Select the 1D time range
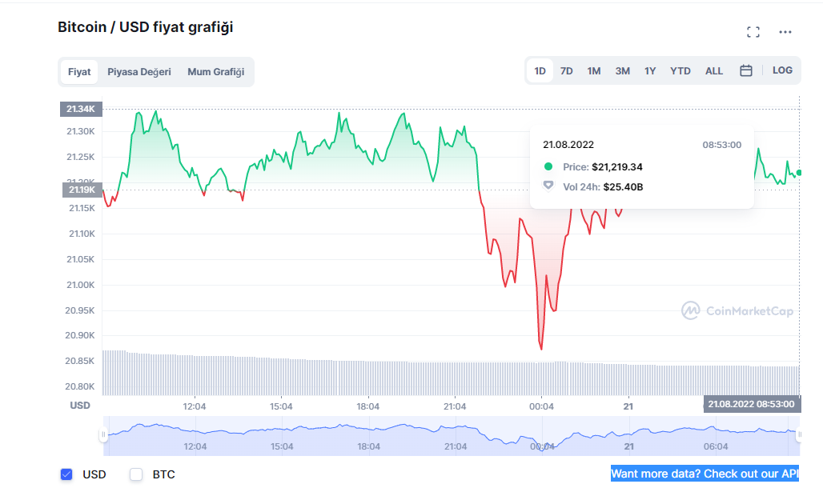Image resolution: width=823 pixels, height=504 pixels. click(540, 71)
